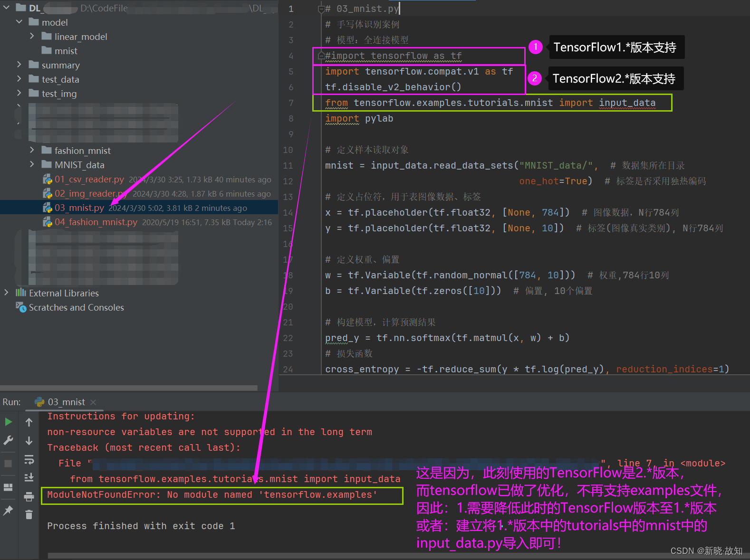Click the import pylab statement
The width and height of the screenshot is (750, 560).
tap(359, 118)
